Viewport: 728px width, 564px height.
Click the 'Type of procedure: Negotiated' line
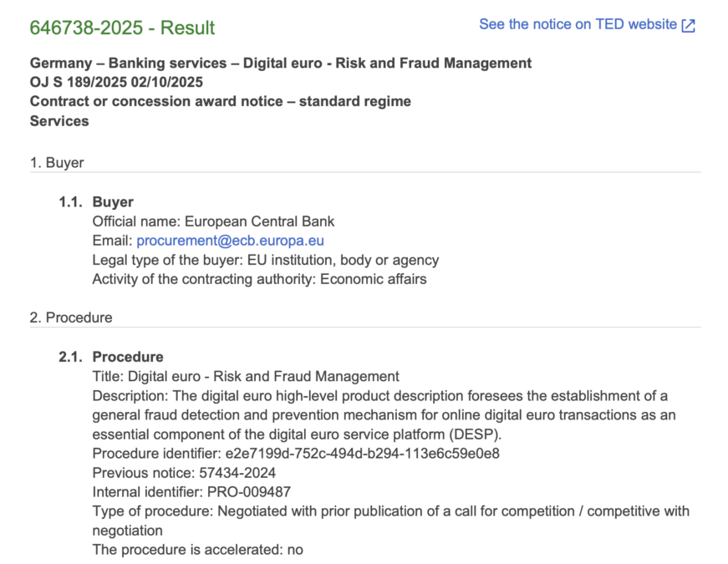tap(390, 511)
